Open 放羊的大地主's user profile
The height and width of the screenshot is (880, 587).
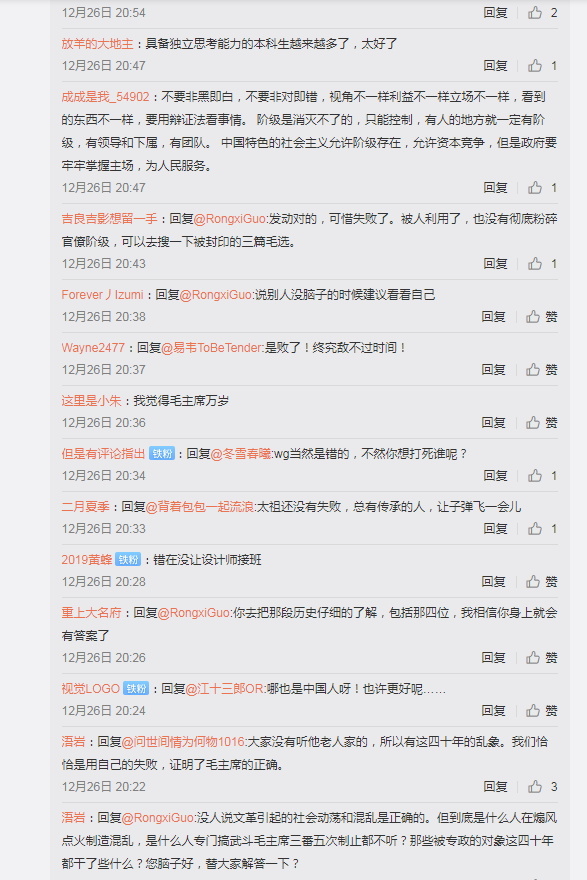click(x=98, y=44)
